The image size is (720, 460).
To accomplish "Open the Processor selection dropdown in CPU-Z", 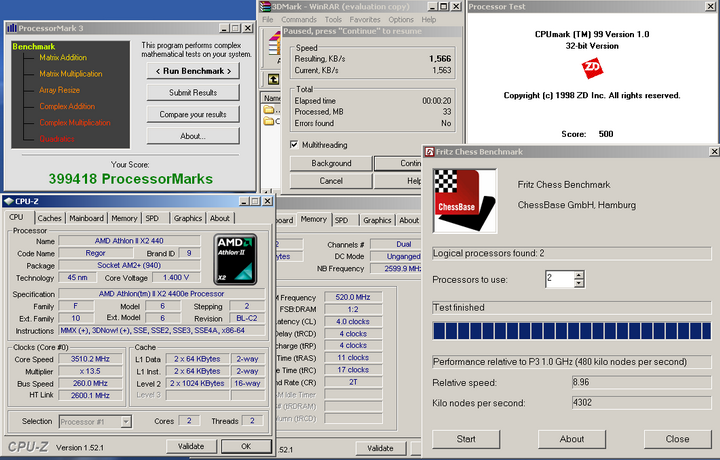I will tap(126, 421).
